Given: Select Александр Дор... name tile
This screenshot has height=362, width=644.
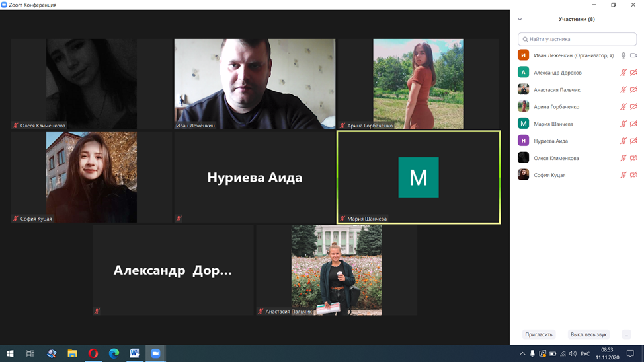Looking at the screenshot, I should (173, 270).
